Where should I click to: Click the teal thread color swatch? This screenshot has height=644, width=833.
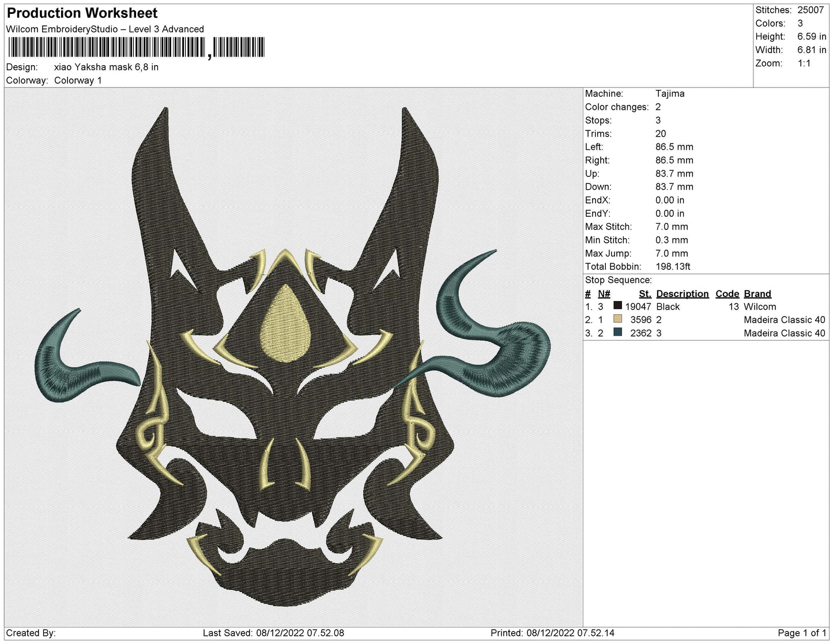(619, 333)
